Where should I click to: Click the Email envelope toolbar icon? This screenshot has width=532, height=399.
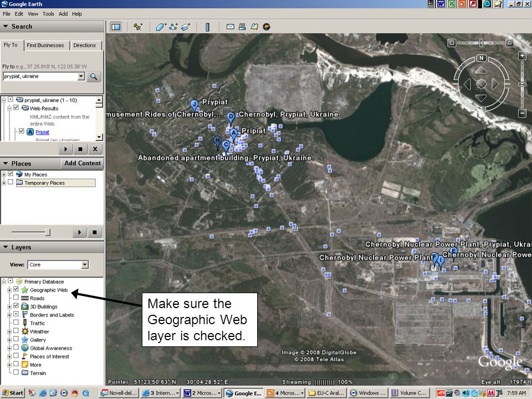[x=231, y=27]
